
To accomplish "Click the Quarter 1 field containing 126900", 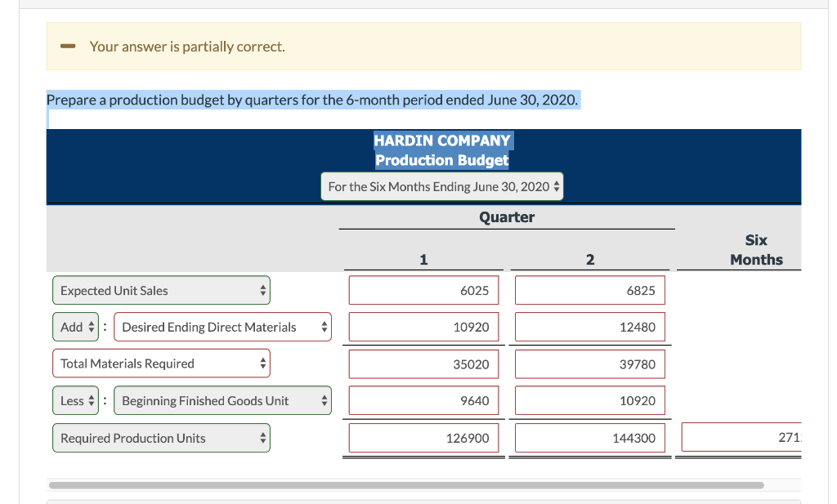I will [x=424, y=438].
